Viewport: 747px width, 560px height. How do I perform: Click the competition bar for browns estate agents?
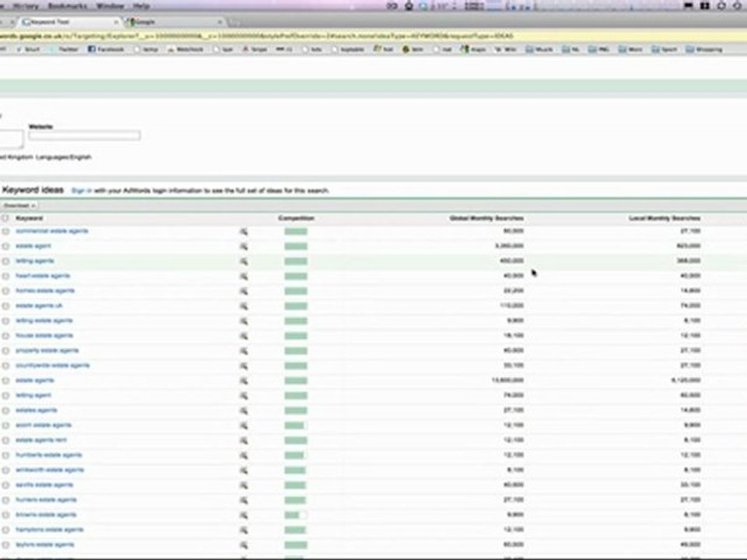(296, 515)
